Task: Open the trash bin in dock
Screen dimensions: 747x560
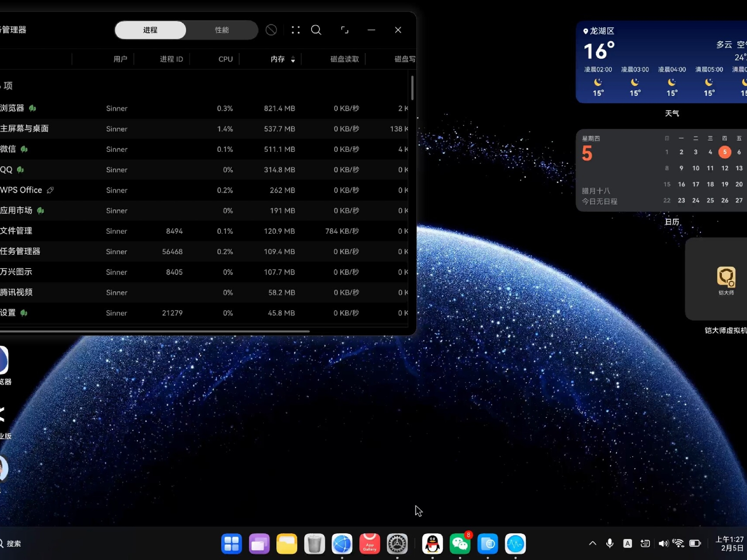Action: coord(314,544)
